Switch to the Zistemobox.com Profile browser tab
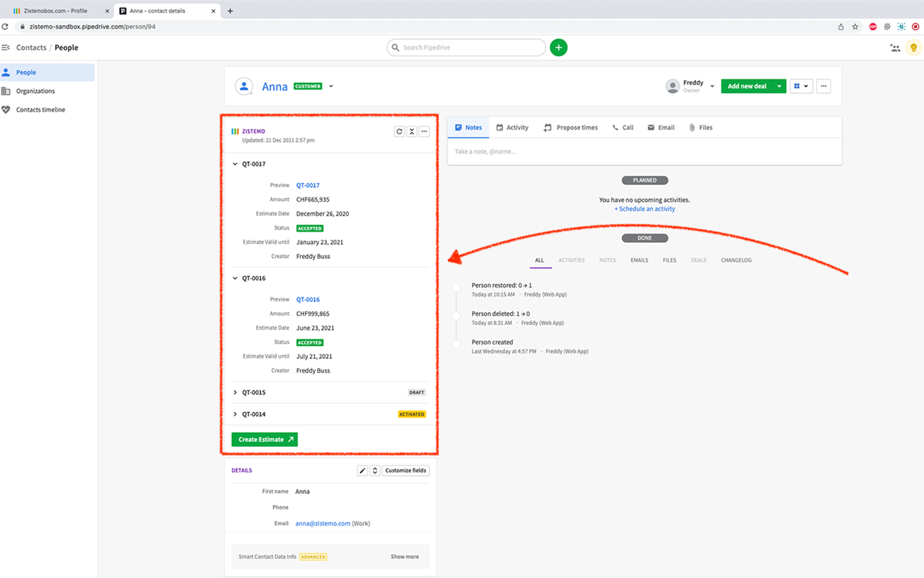924x578 pixels. click(56, 11)
